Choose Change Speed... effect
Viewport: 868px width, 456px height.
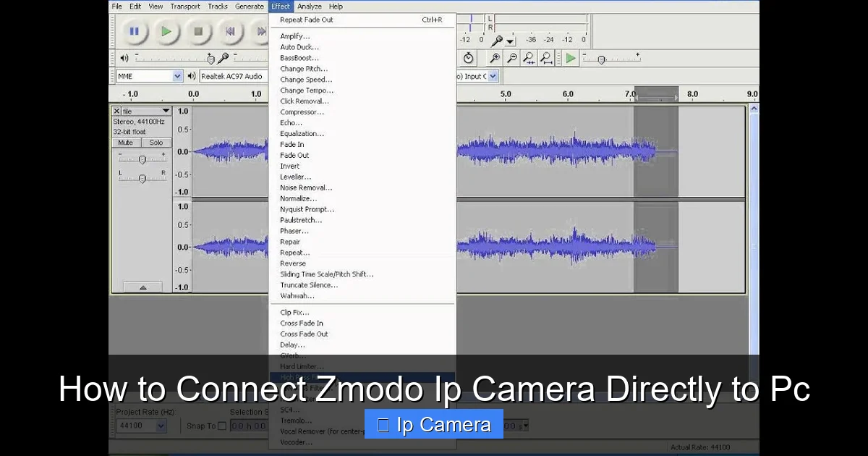[362, 80]
